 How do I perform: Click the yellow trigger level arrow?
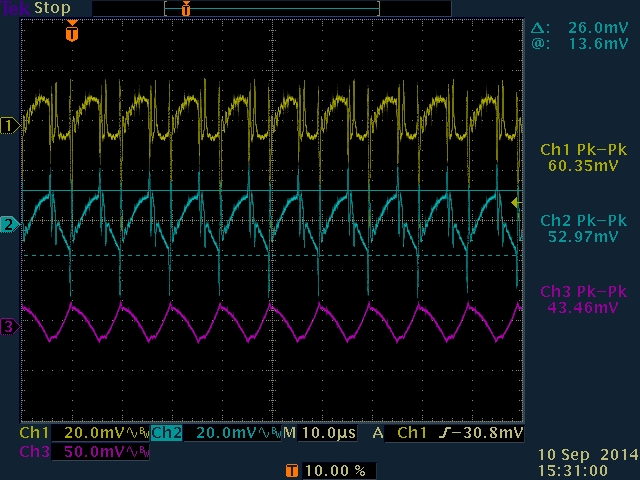[516, 202]
